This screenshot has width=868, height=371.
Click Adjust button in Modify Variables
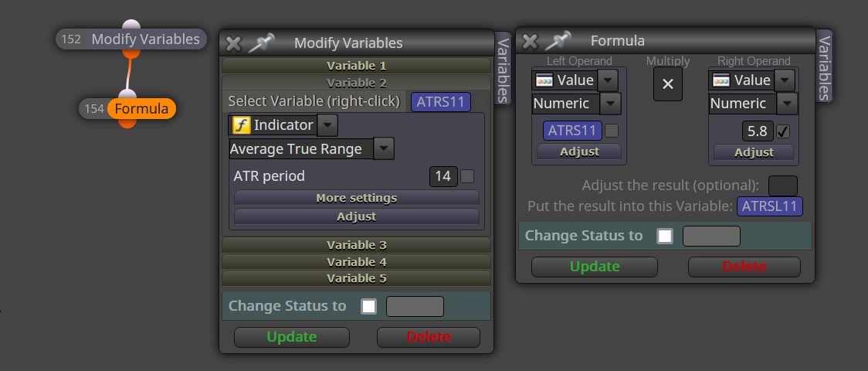357,216
